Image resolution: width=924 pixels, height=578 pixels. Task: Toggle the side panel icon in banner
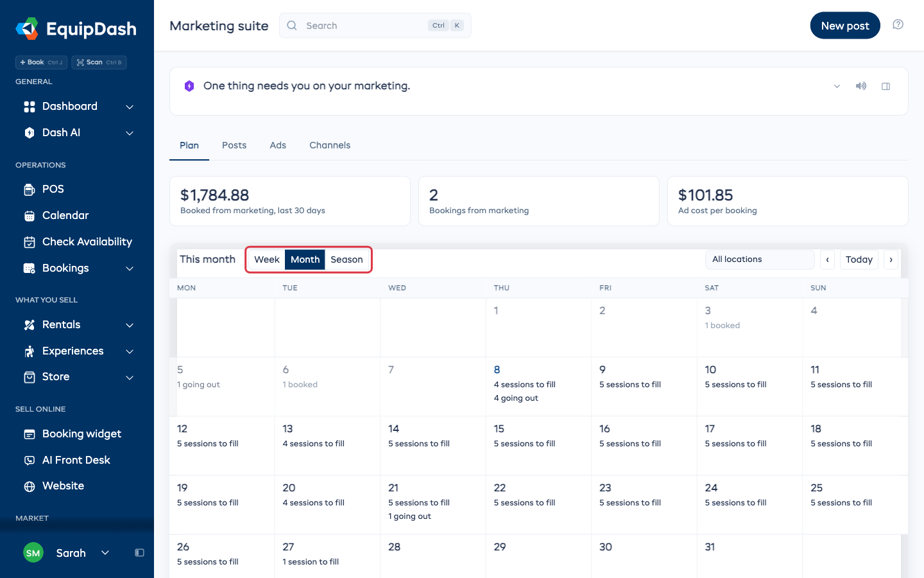point(886,86)
